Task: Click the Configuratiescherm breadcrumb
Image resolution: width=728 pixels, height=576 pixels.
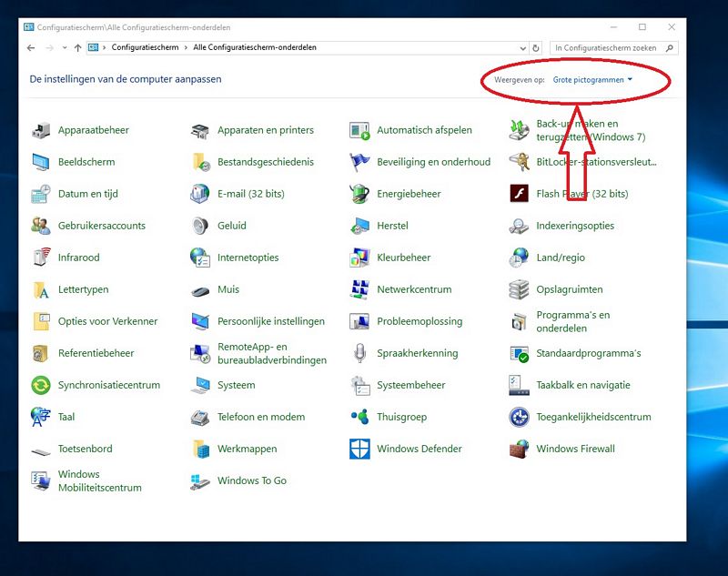Action: [145, 47]
